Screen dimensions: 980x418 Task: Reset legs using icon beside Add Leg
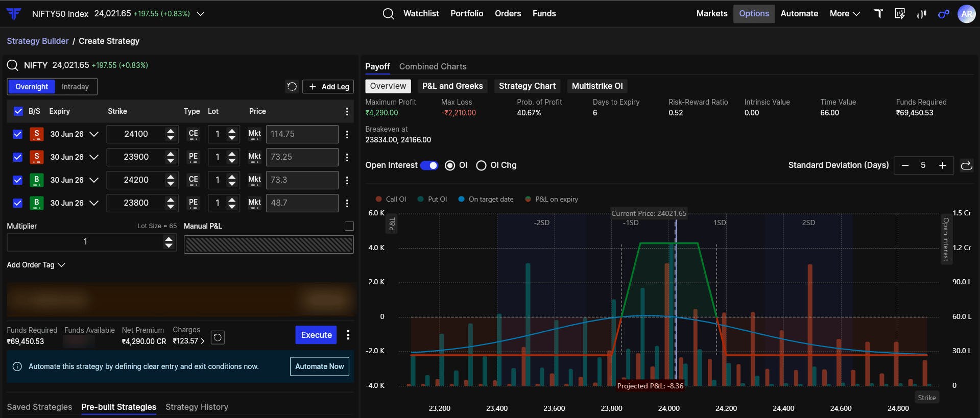[292, 87]
